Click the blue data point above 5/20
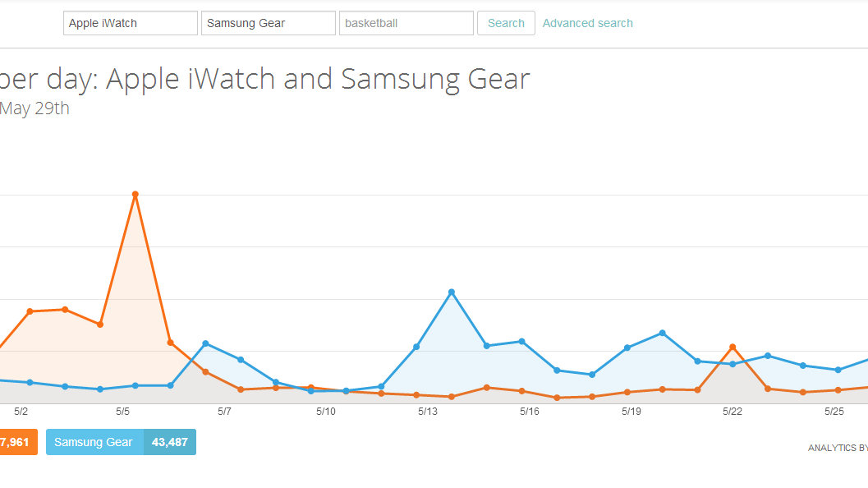Screen dimensions: 868x488 point(663,334)
